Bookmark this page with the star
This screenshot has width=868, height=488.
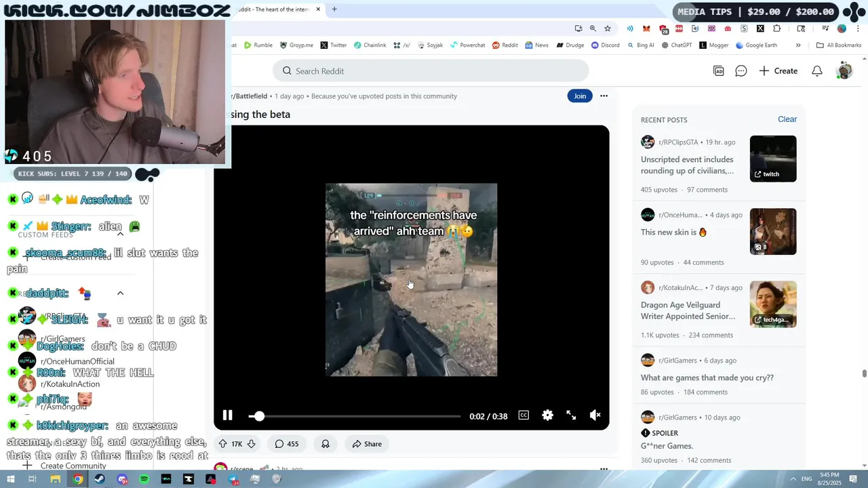(608, 28)
